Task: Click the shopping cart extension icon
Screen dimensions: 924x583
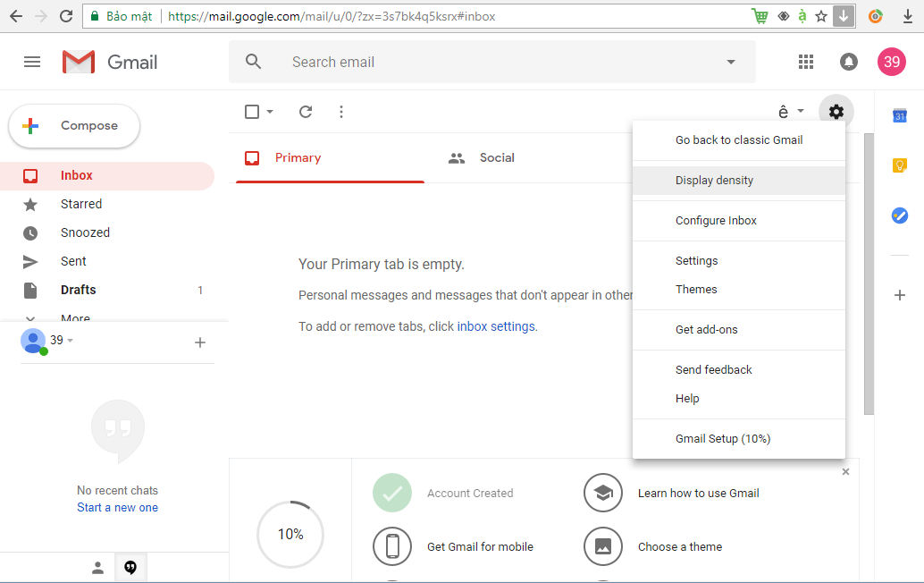Action: tap(760, 16)
